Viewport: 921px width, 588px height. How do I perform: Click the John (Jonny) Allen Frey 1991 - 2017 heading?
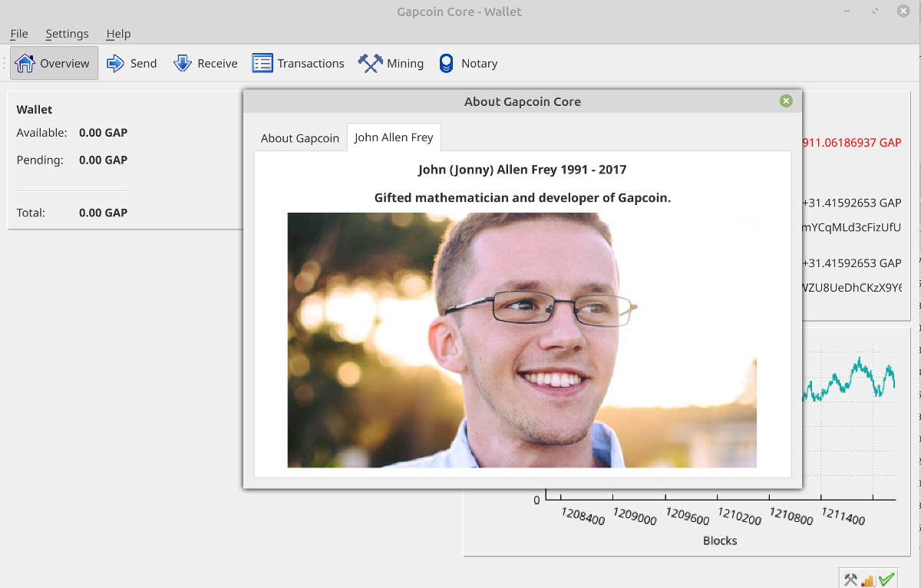coord(523,169)
